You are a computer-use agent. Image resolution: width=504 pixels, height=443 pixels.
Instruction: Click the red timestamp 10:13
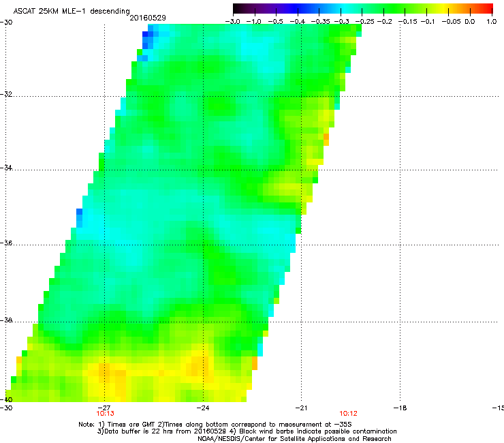pyautogui.click(x=105, y=414)
